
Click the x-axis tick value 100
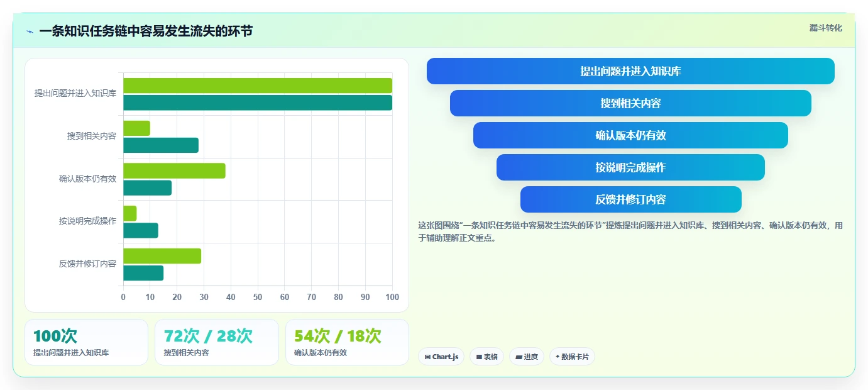392,297
